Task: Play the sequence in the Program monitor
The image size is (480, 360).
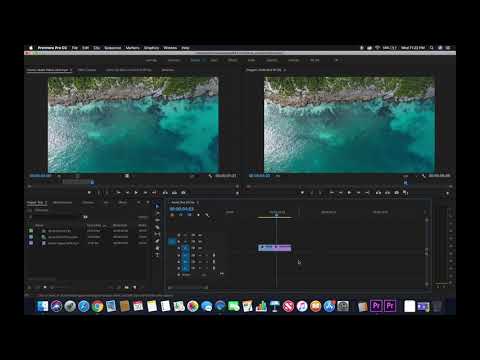Action: pos(349,193)
